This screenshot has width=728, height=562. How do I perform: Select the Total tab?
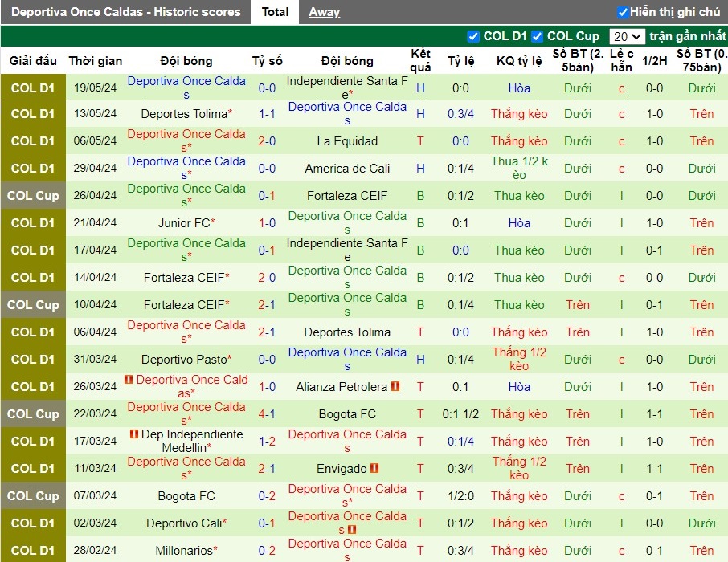click(x=275, y=12)
